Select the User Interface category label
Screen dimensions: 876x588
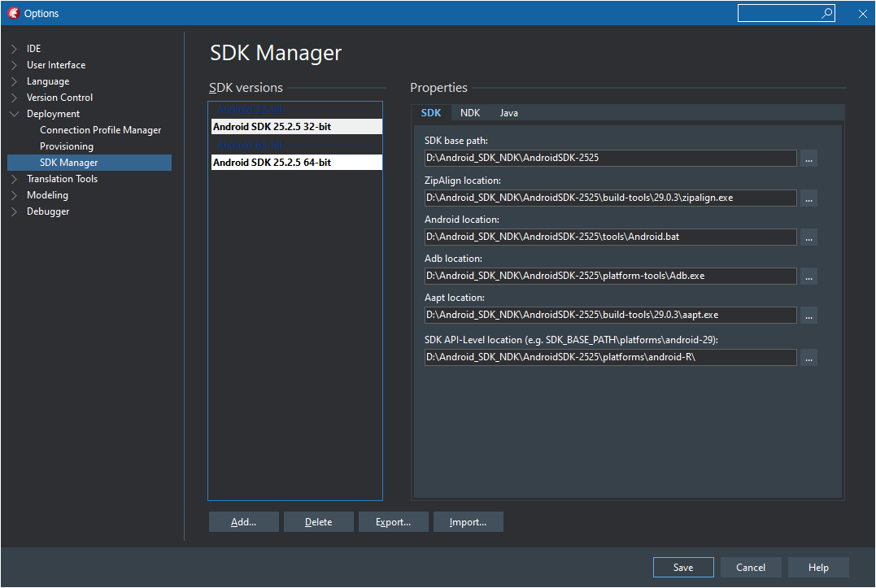click(x=56, y=65)
